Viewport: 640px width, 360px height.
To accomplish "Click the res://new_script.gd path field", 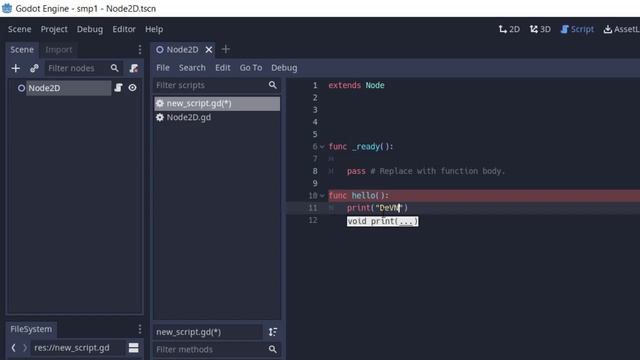I will 78,348.
